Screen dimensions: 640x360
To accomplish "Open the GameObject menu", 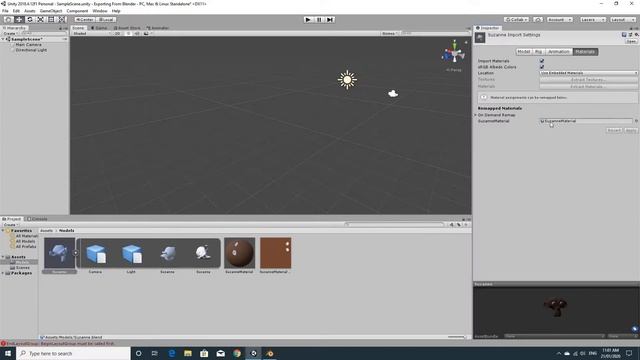I will click(51, 11).
